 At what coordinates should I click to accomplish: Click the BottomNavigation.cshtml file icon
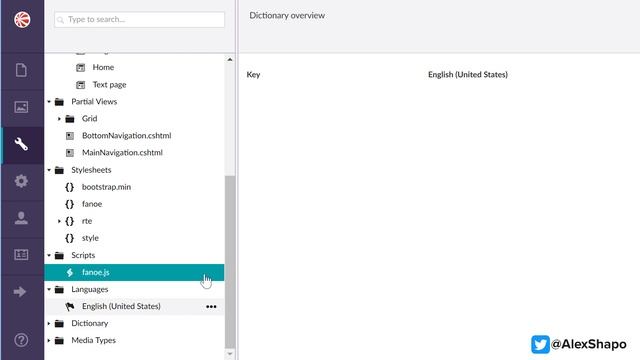(x=70, y=136)
